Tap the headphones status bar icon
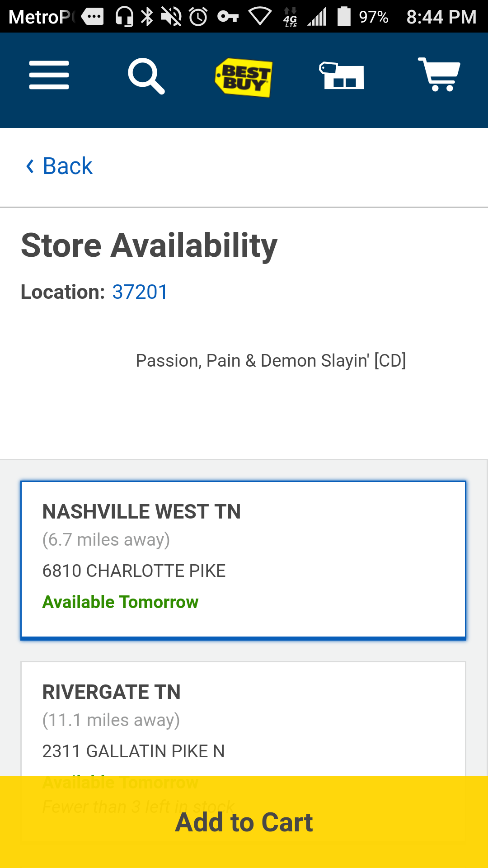 (124, 17)
